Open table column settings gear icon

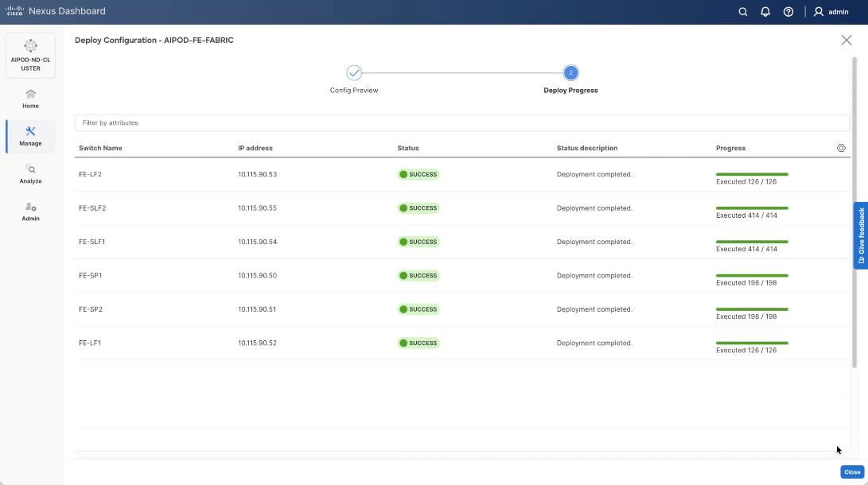[x=841, y=148]
